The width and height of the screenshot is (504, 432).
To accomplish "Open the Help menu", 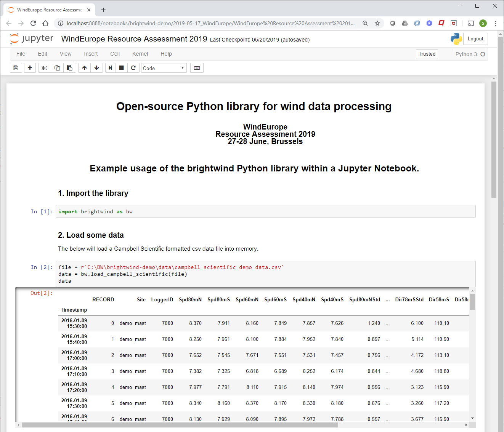I will [x=166, y=54].
